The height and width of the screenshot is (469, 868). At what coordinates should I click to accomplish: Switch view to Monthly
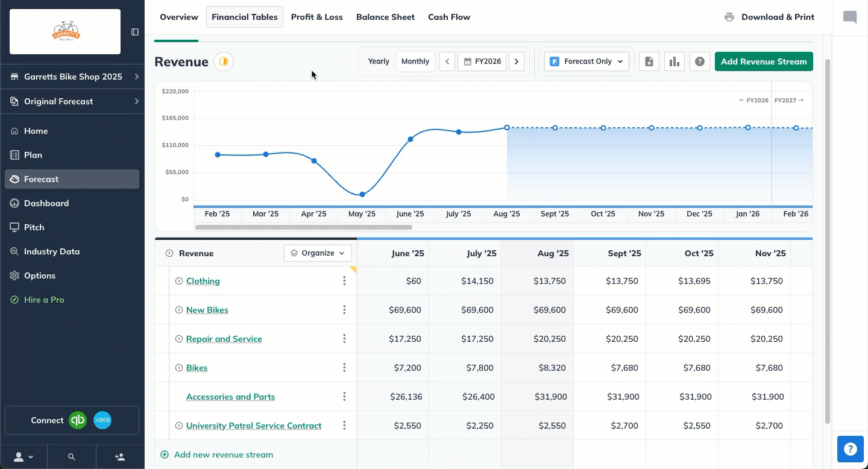pos(415,61)
